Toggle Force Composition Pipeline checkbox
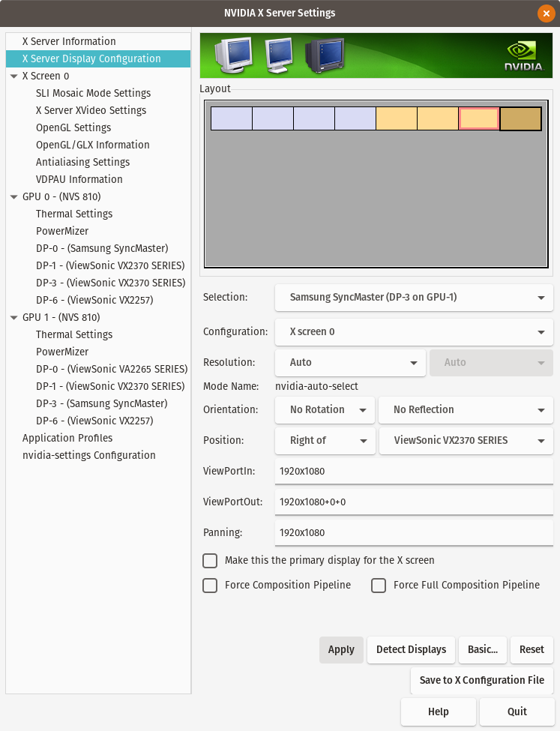Viewport: 560px width, 731px height. point(210,585)
